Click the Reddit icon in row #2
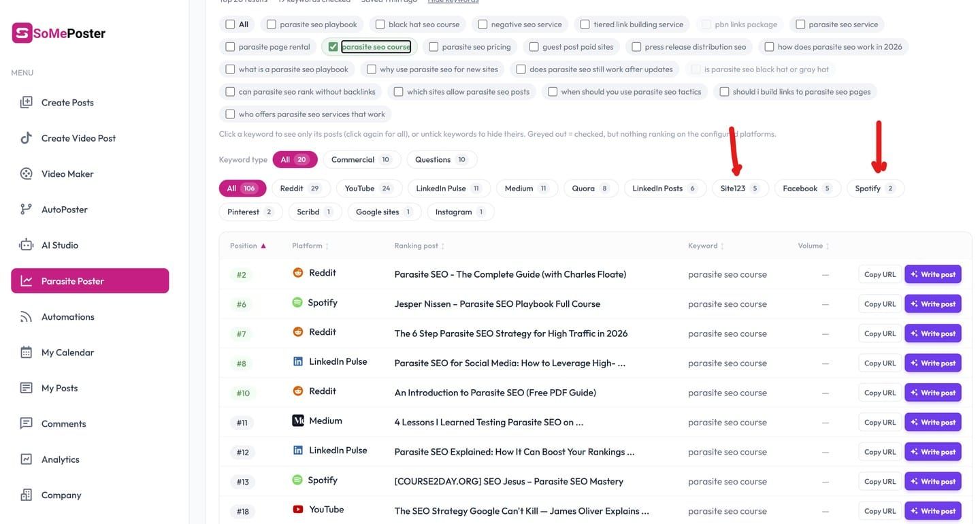This screenshot has height=524, width=980. [297, 273]
